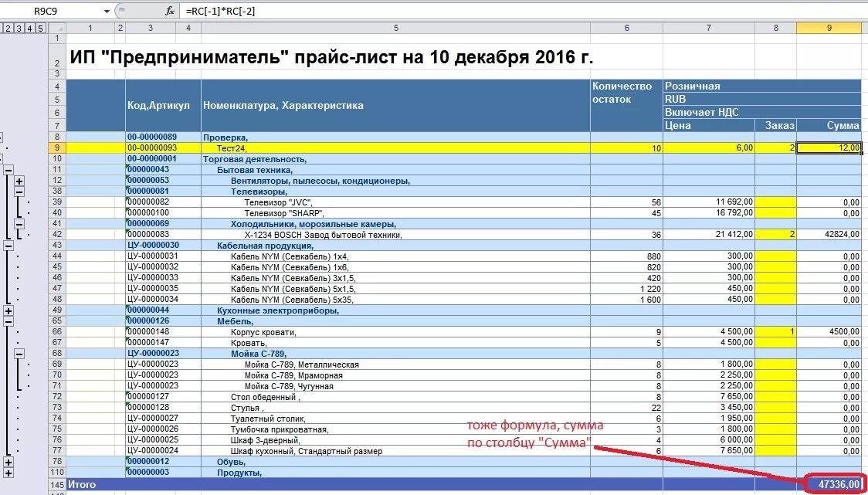The height and width of the screenshot is (495, 868).
Task: Select the code cell 00-00000089
Action: [163, 137]
